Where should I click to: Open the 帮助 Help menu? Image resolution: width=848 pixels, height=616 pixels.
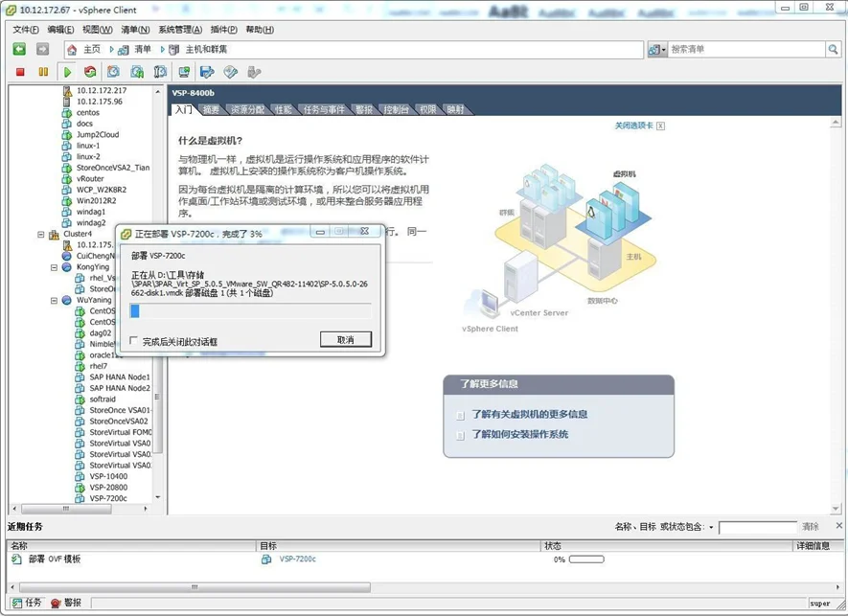click(x=260, y=29)
